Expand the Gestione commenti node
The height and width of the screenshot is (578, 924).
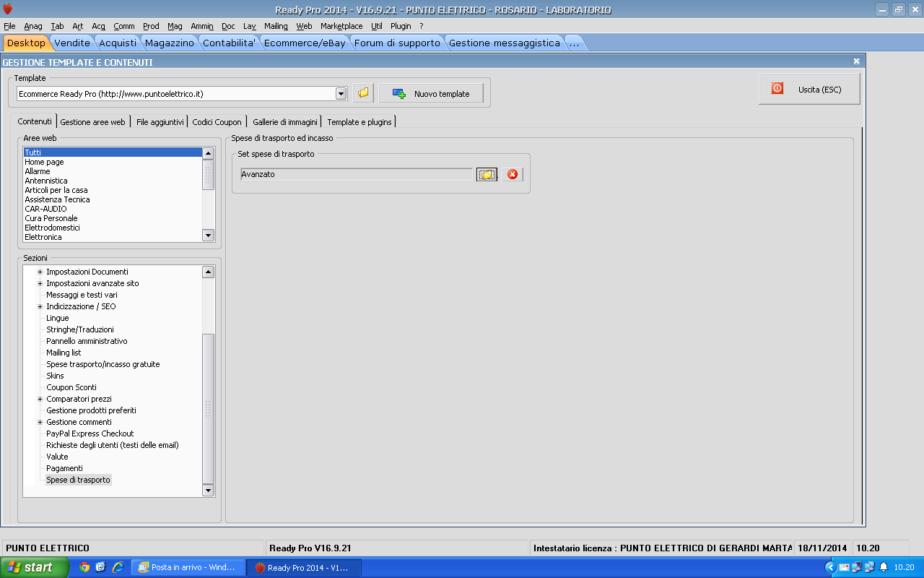tap(40, 422)
